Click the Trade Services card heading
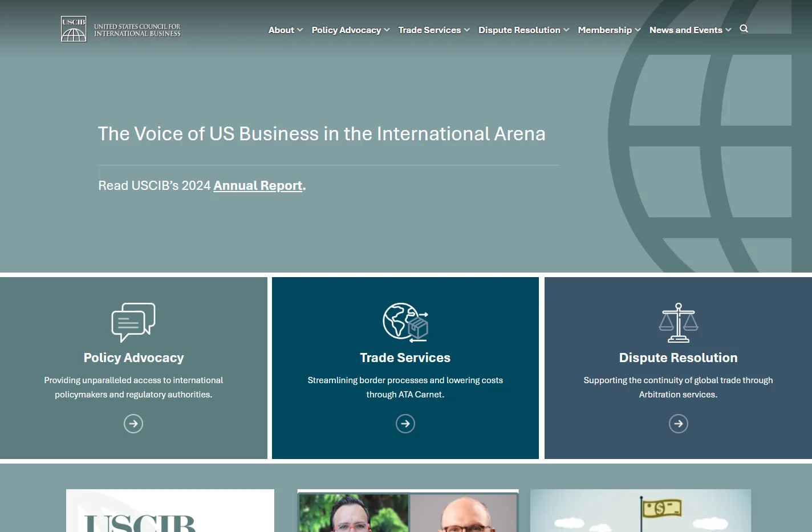Viewport: 812px width, 532px height. [405, 358]
